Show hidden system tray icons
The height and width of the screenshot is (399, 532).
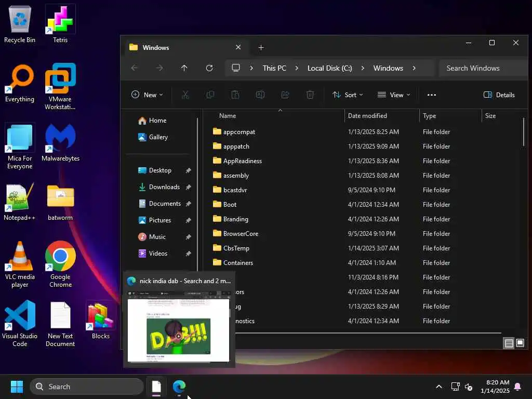pos(439,387)
